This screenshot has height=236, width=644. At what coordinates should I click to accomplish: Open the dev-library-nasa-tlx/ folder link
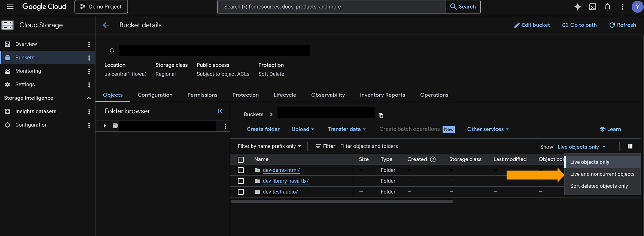[286, 181]
